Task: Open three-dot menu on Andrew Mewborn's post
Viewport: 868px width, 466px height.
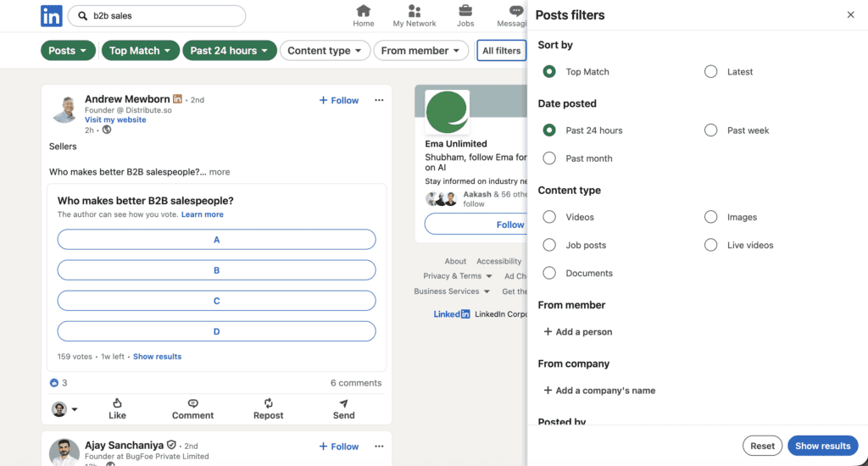Action: coord(379,100)
